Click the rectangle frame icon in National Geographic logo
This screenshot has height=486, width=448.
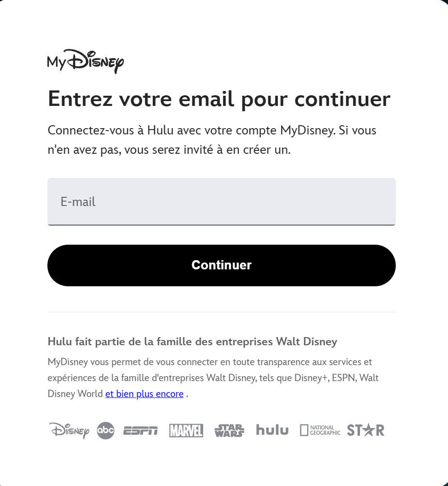click(x=304, y=430)
